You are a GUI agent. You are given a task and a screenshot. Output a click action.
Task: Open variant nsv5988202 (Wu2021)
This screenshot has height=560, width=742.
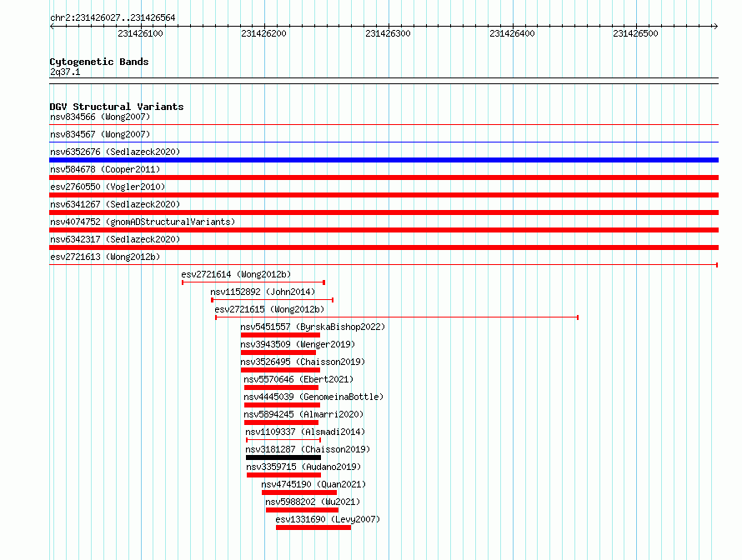(x=313, y=502)
